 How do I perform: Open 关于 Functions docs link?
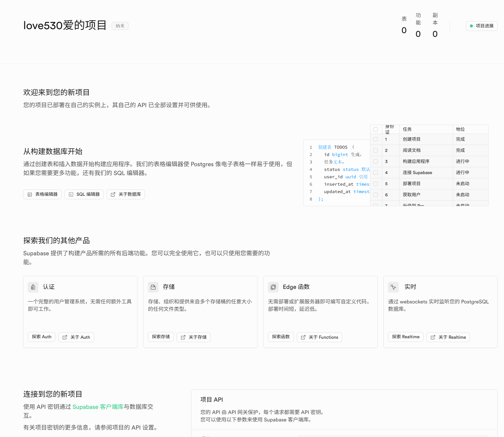pos(319,337)
